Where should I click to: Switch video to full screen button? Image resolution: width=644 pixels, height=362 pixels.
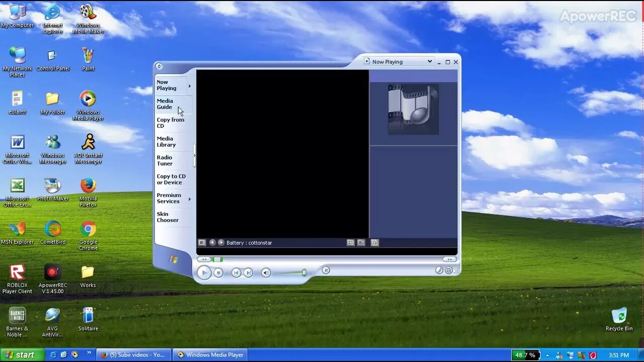(361, 242)
